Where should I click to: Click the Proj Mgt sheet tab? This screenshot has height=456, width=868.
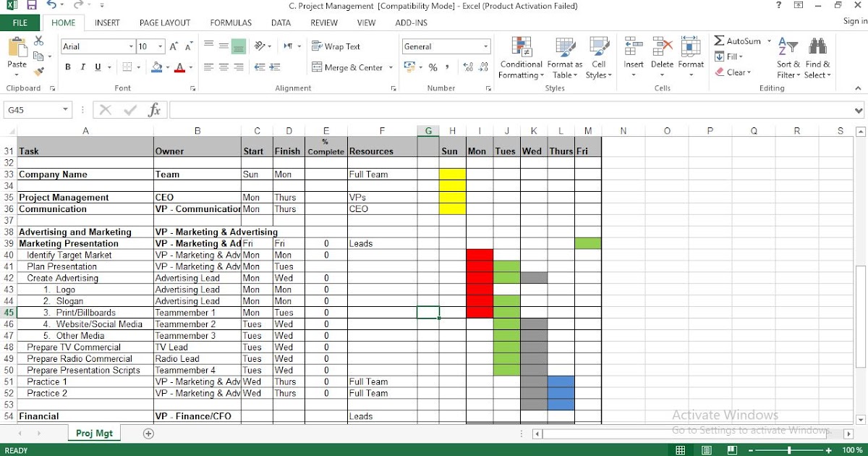94,432
